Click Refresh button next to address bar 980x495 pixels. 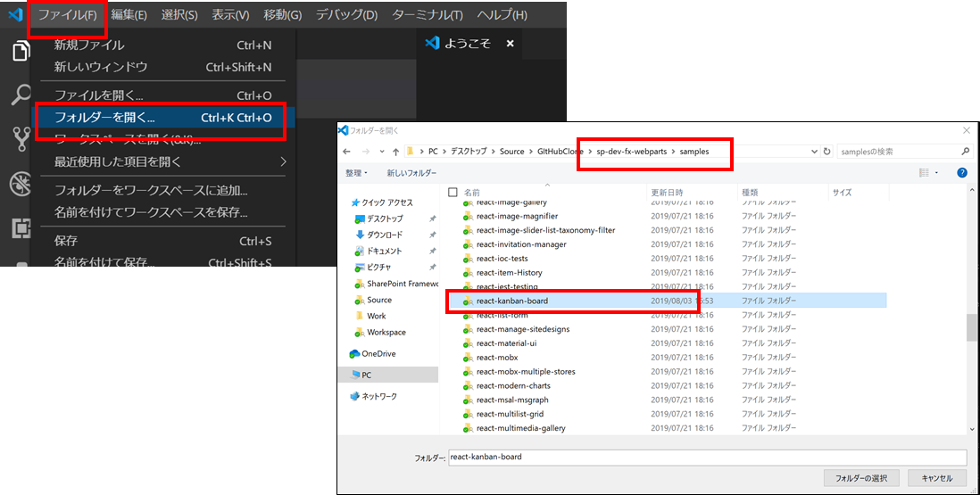pyautogui.click(x=826, y=152)
